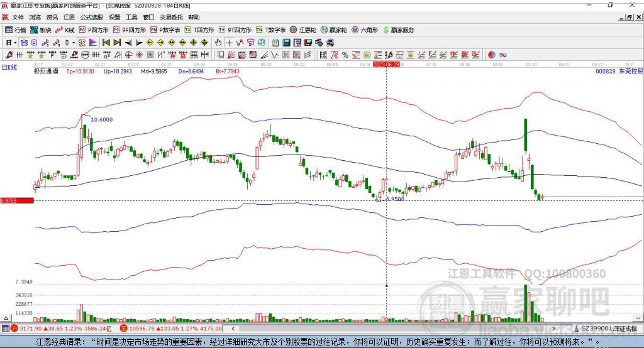Step back with black left triangle

pyautogui.click(x=128, y=43)
